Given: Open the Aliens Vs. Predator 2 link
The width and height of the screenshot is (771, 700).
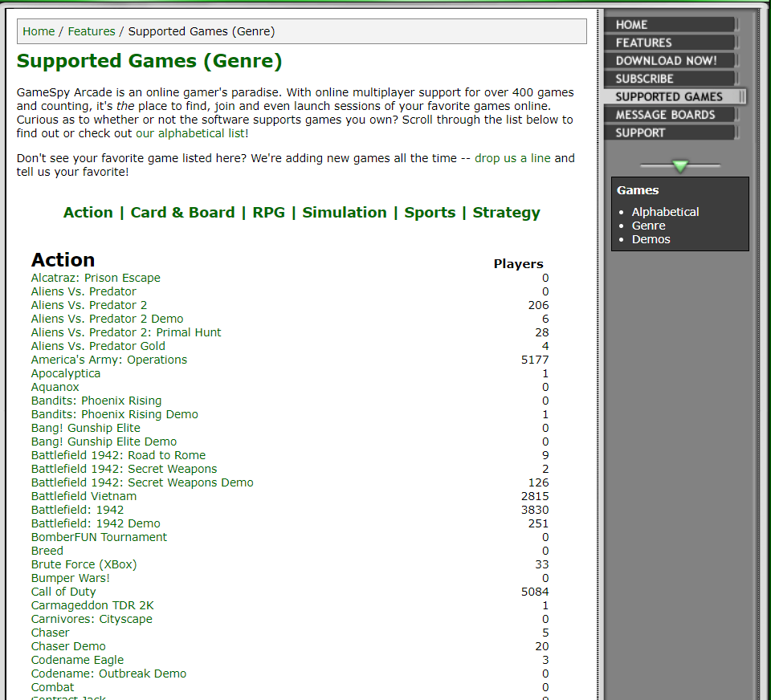Looking at the screenshot, I should pos(89,305).
